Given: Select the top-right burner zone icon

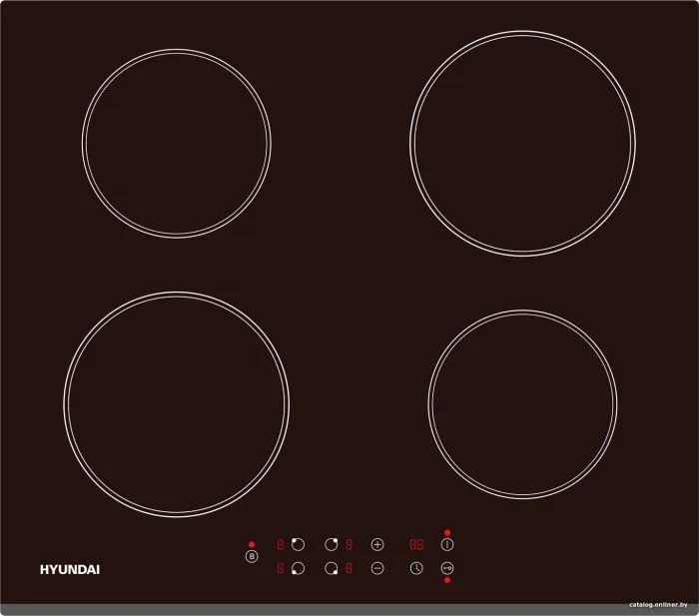Looking at the screenshot, I should (331, 545).
